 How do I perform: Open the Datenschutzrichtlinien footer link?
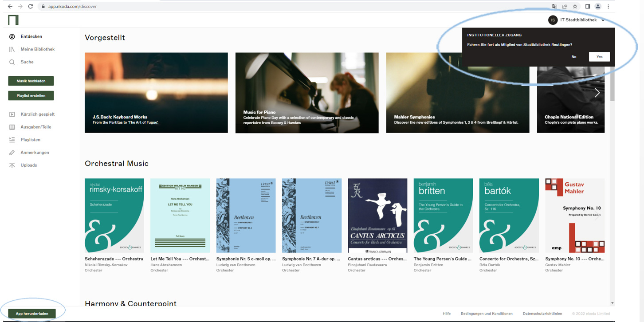click(x=542, y=314)
